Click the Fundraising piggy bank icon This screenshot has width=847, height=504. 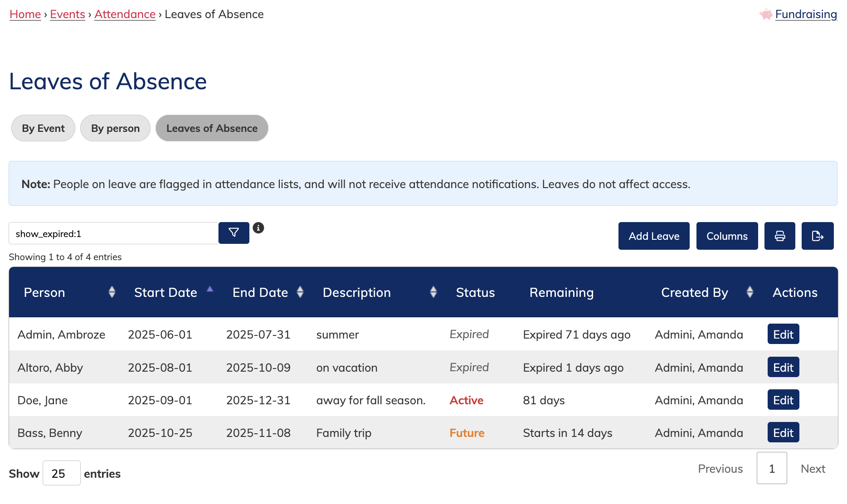766,15
